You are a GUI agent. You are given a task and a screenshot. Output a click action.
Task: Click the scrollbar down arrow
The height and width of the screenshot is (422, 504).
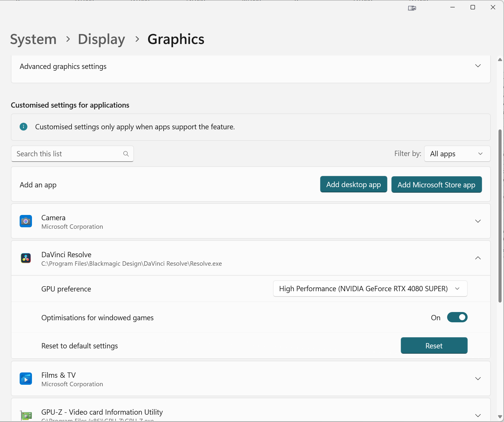500,417
